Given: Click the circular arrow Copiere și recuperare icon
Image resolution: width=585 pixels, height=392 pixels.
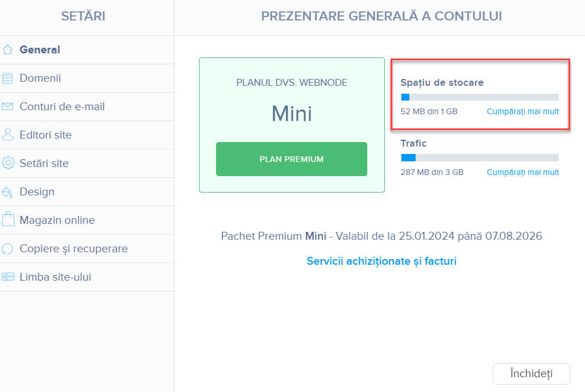Looking at the screenshot, I should tap(7, 248).
